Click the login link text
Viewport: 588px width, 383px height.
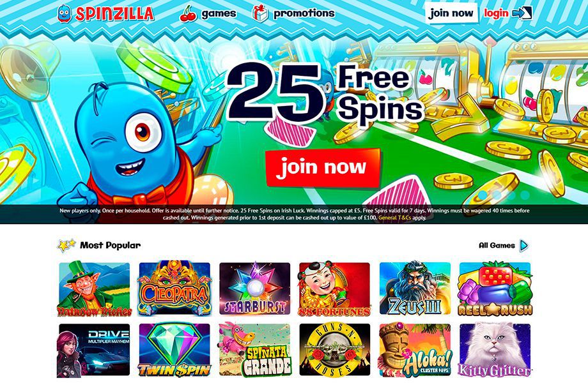pos(496,13)
